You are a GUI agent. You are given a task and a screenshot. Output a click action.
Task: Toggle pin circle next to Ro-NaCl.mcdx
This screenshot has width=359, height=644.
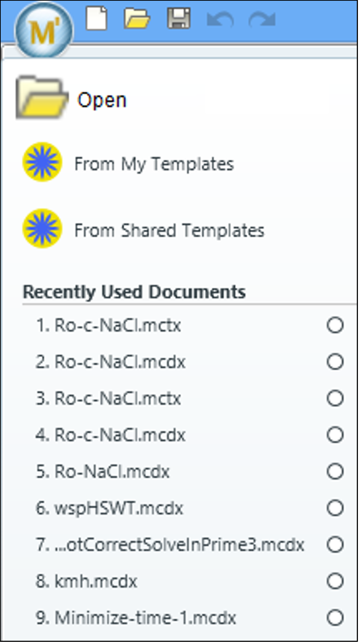[335, 472]
